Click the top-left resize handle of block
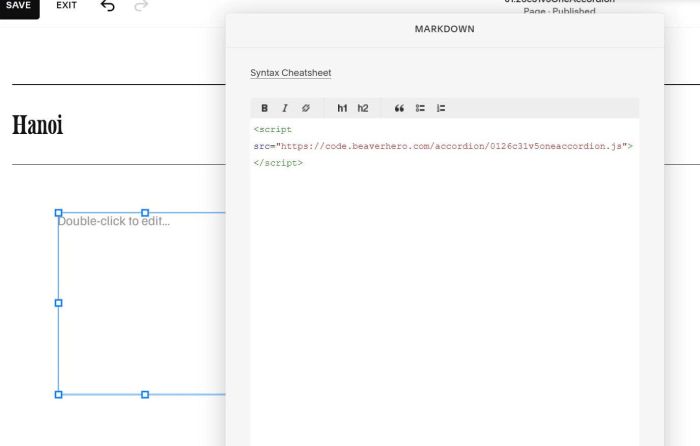 [58, 213]
